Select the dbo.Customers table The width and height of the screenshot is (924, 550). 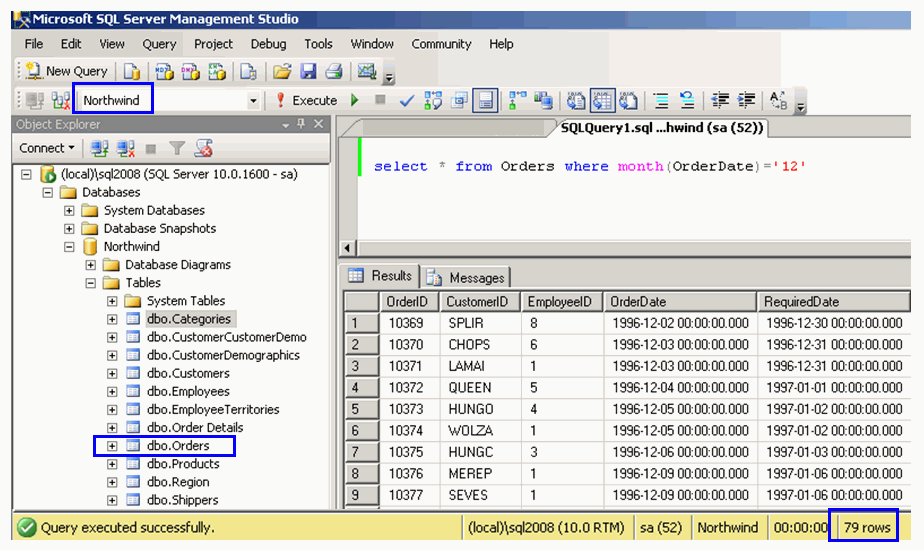tap(188, 373)
